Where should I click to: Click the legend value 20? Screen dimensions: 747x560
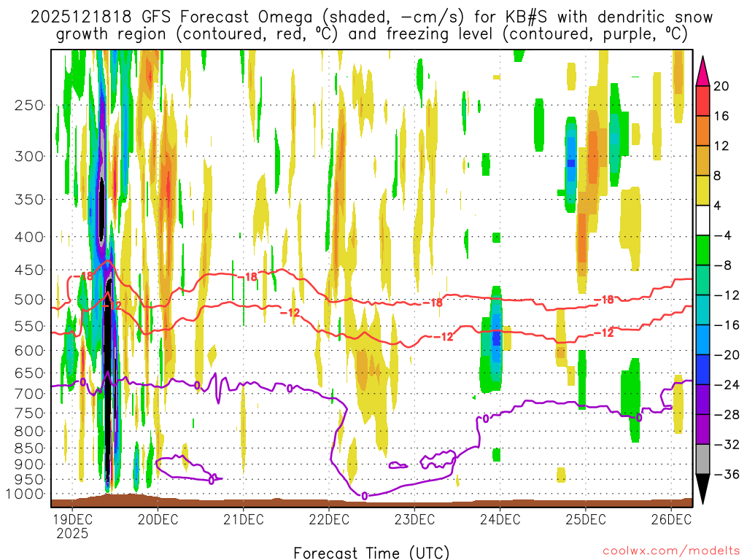(721, 86)
